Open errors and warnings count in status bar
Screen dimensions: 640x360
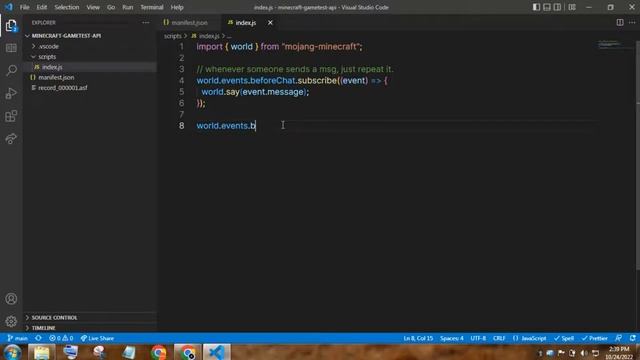click(x=61, y=338)
